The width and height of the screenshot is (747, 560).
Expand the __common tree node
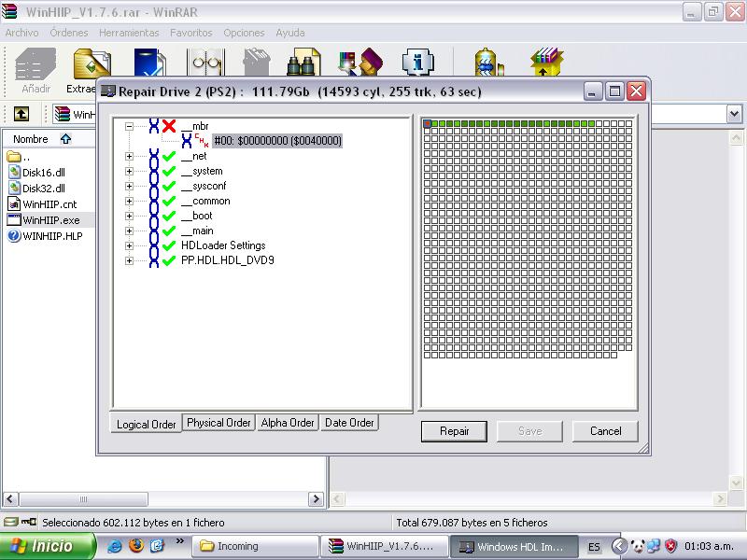[129, 201]
